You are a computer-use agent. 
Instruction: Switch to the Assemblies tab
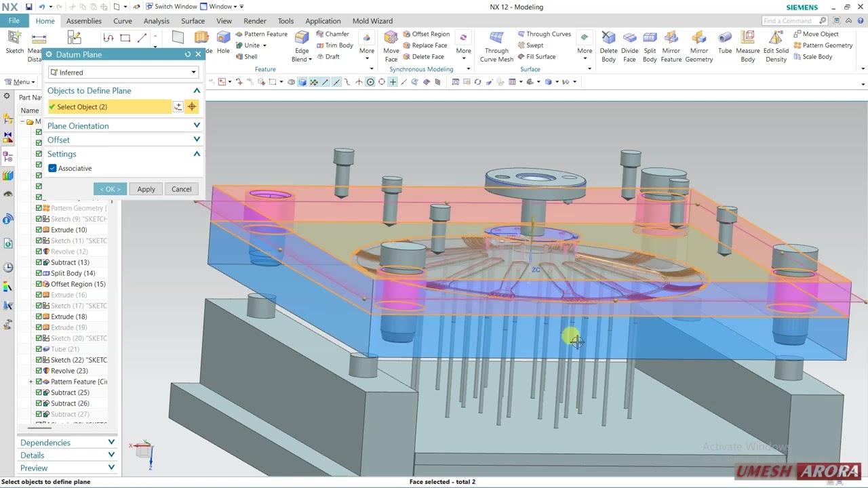click(x=84, y=21)
